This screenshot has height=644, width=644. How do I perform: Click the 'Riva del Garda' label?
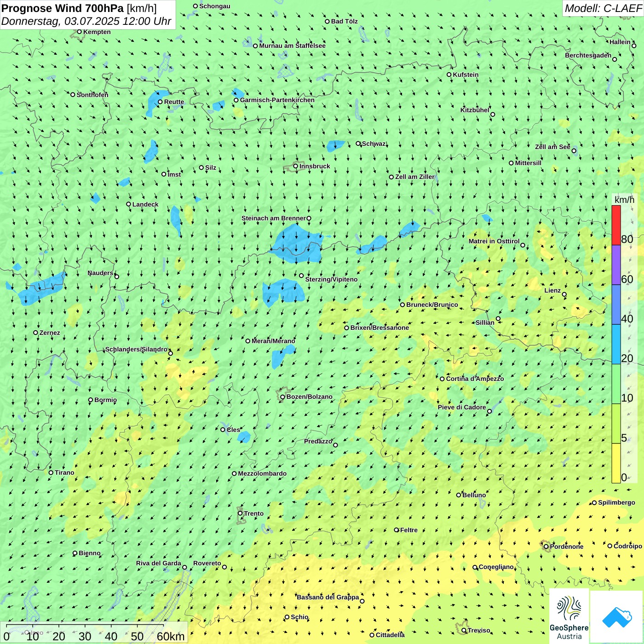pyautogui.click(x=159, y=563)
